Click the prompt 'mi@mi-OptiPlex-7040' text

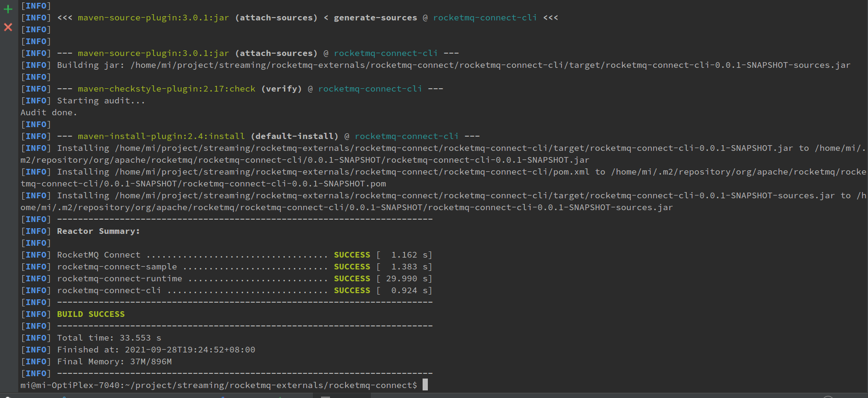pyautogui.click(x=70, y=385)
